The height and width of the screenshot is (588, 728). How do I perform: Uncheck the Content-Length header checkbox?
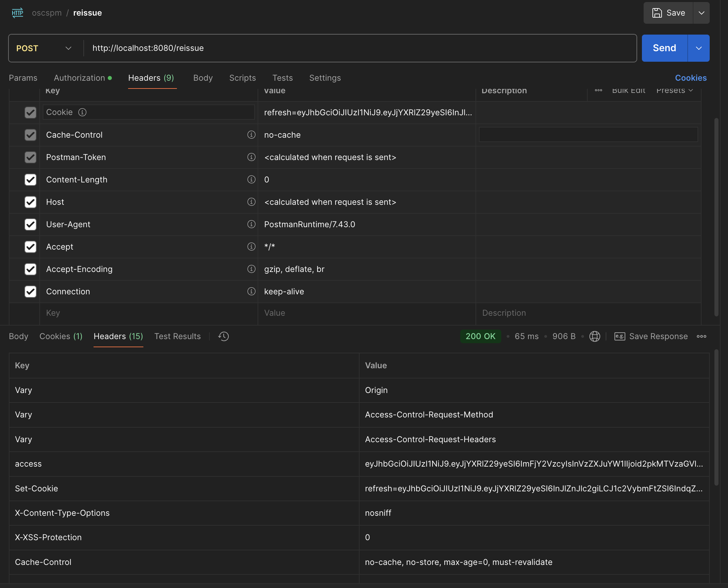click(x=31, y=180)
